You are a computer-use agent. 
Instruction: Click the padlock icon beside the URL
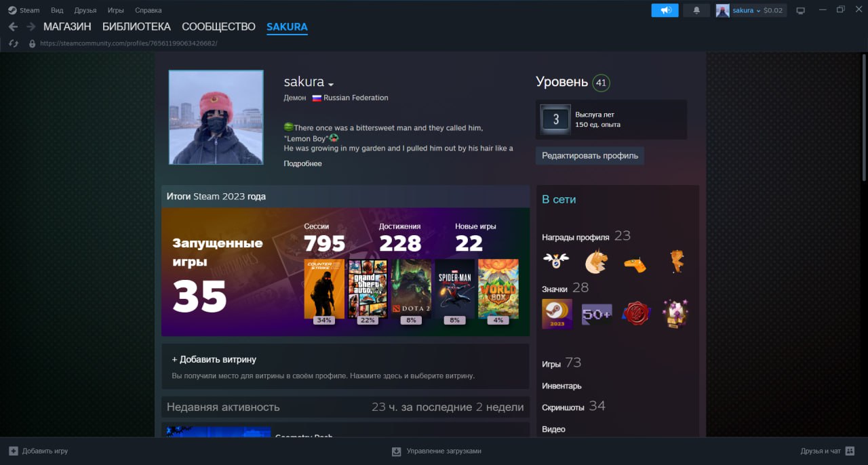coord(31,43)
